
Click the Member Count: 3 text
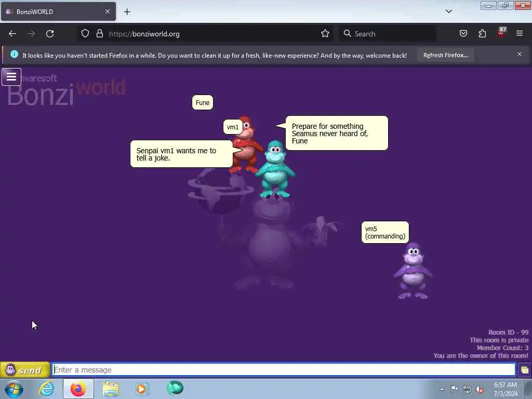[502, 348]
